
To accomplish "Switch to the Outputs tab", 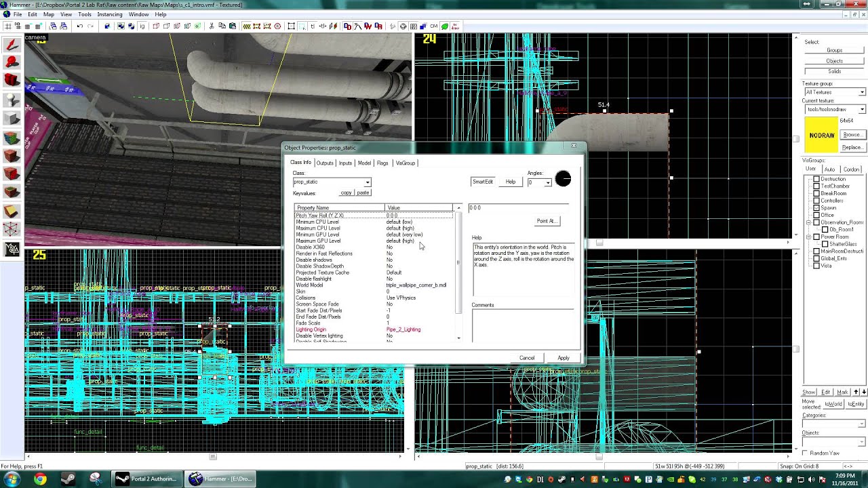I will point(325,163).
